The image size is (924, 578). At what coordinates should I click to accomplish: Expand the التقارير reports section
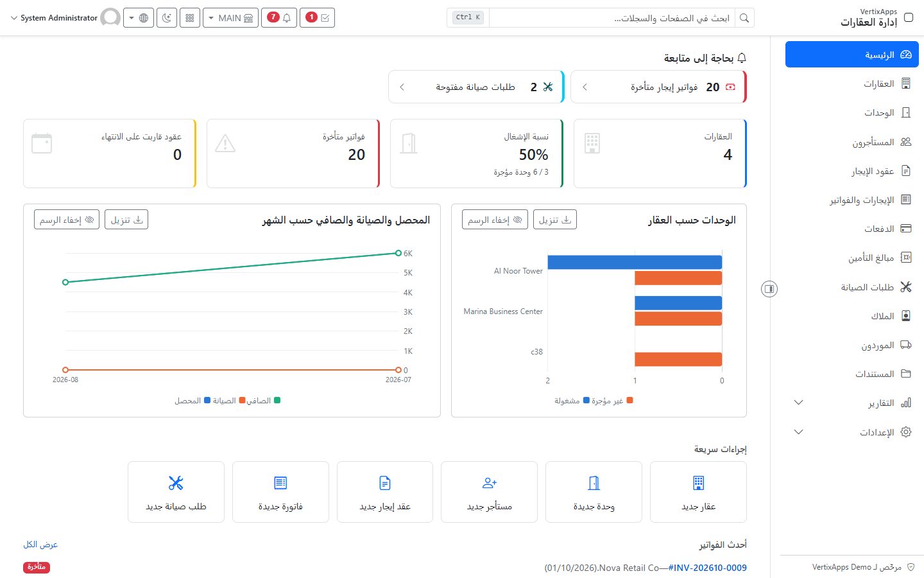click(851, 403)
